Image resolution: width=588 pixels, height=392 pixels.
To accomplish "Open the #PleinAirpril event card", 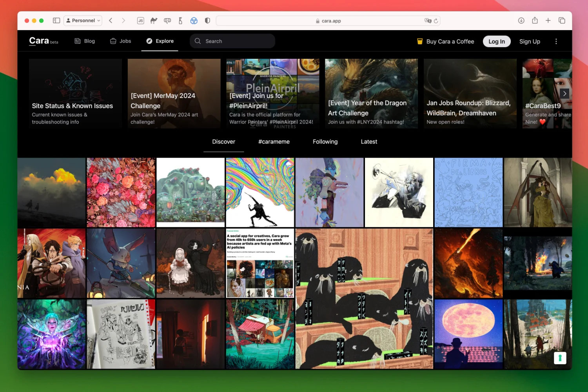I will tap(273, 94).
